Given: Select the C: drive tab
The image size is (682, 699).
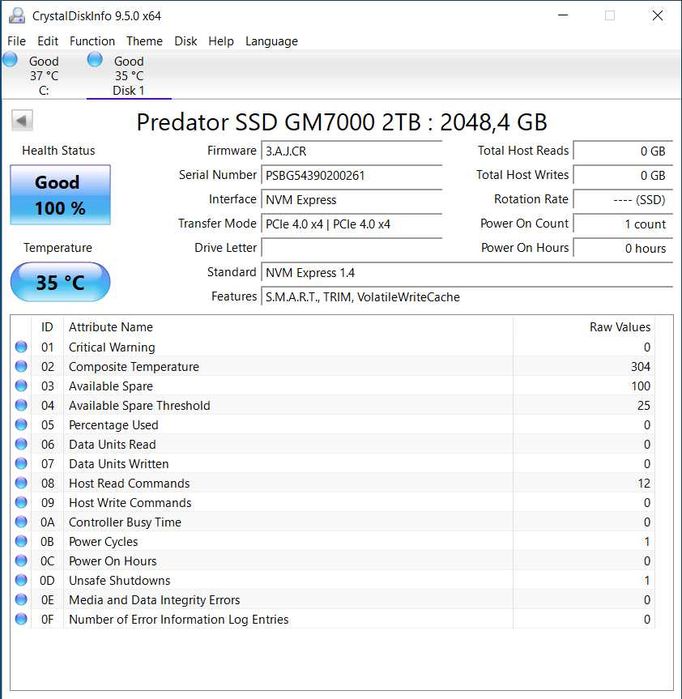Looking at the screenshot, I should [x=43, y=75].
